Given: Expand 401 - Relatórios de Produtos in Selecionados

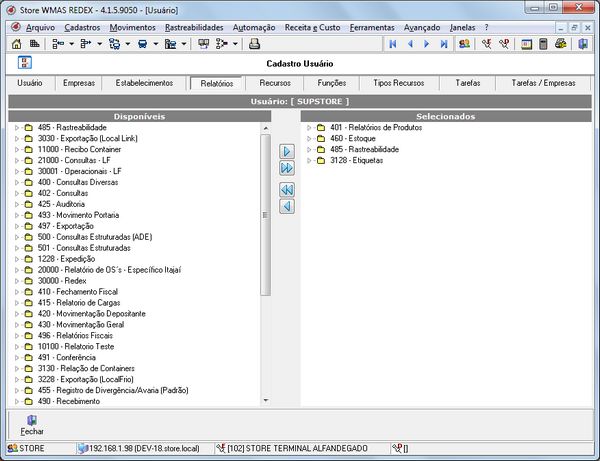Looking at the screenshot, I should click(x=309, y=127).
